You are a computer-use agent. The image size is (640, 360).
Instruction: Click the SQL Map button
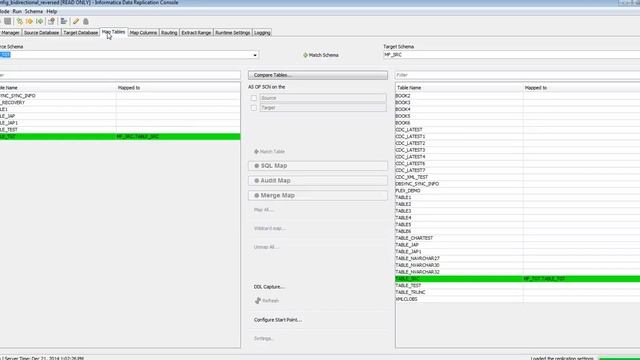click(318, 166)
